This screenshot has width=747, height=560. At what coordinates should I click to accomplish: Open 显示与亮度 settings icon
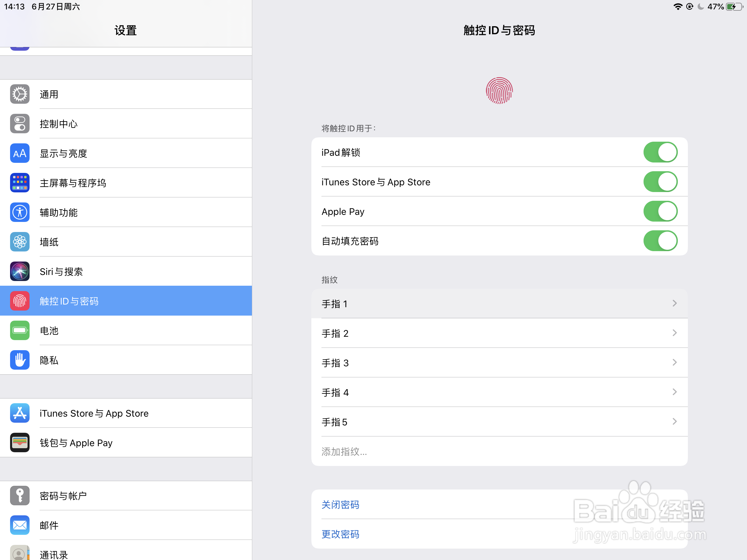[19, 153]
